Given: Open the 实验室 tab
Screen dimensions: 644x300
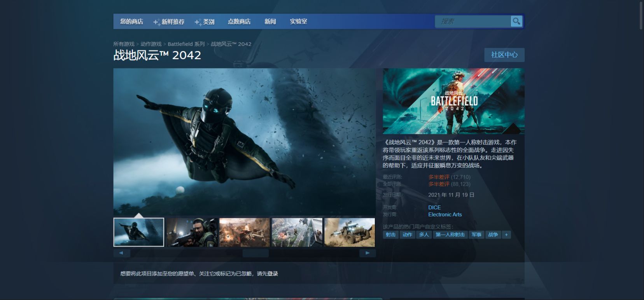Looking at the screenshot, I should tap(298, 21).
